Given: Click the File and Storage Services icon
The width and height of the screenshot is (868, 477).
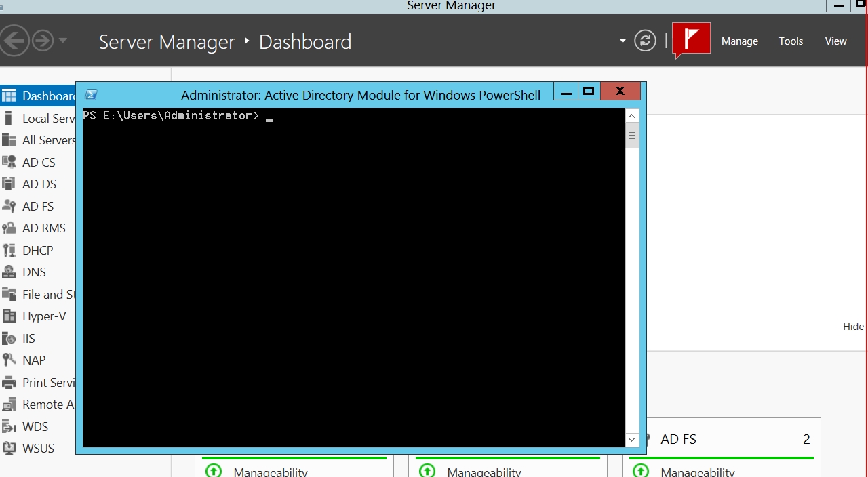Looking at the screenshot, I should (x=9, y=294).
